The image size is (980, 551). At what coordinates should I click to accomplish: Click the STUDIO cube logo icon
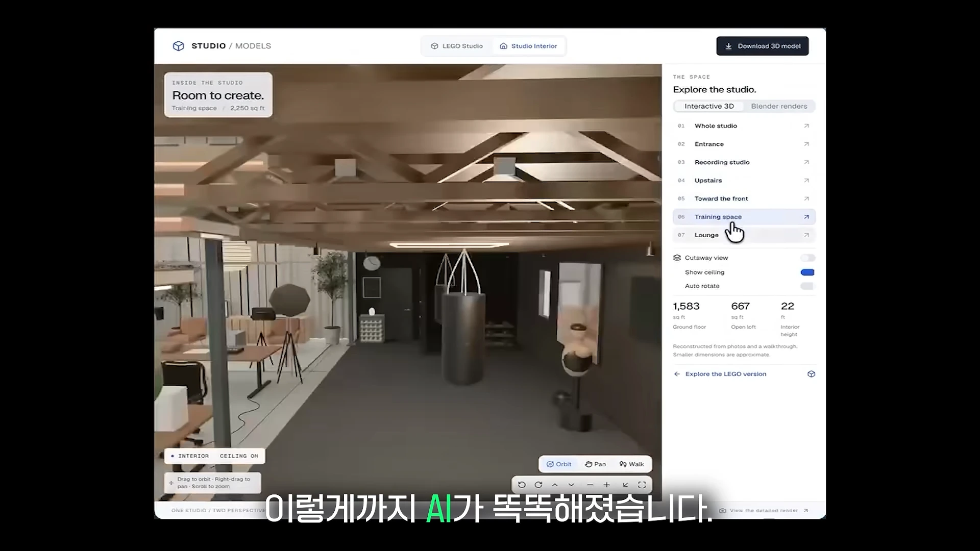178,46
